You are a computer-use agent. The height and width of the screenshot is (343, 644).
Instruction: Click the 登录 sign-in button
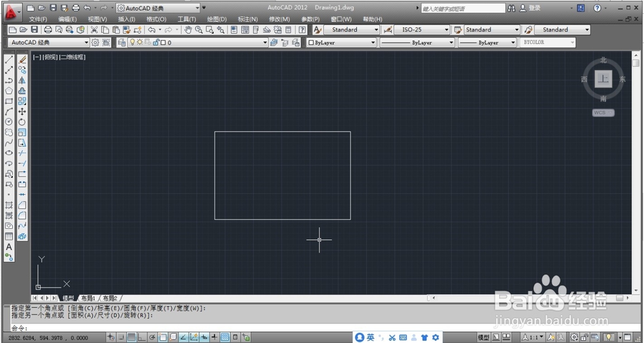(x=530, y=8)
